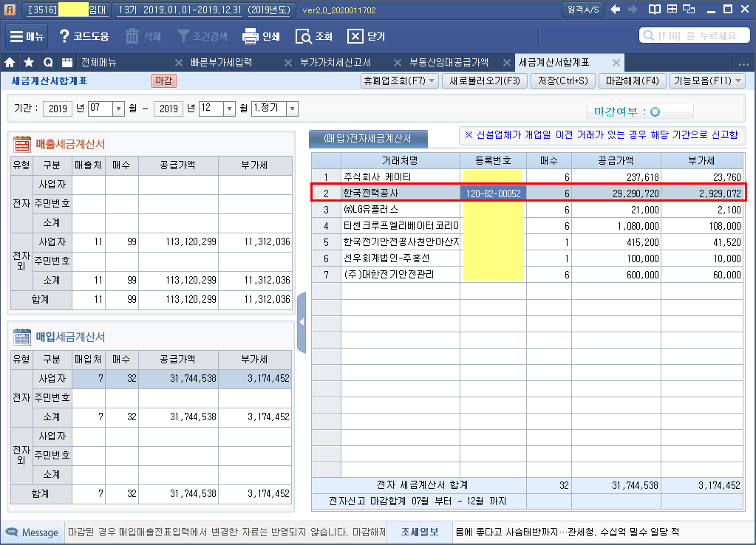Click 매출 전자외 사업자 113,120,299 cell
The height and width of the screenshot is (545, 756).
pos(178,242)
